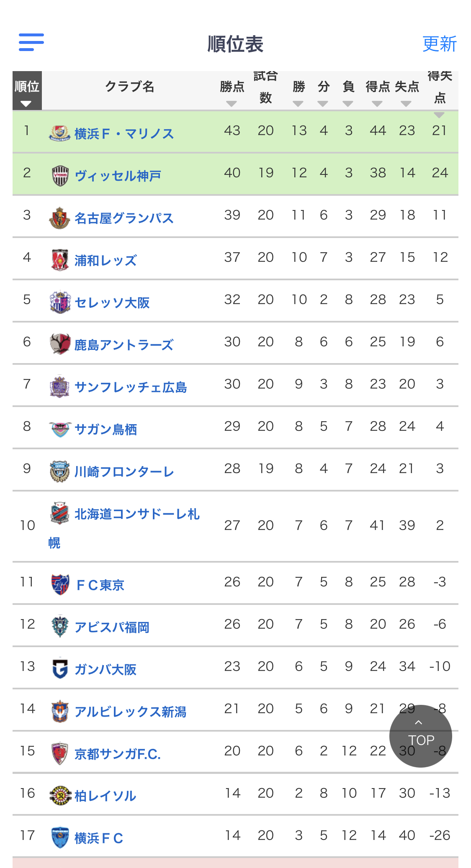The height and width of the screenshot is (868, 471).
Task: Click the FC Tokyo crest icon
Action: [60, 584]
